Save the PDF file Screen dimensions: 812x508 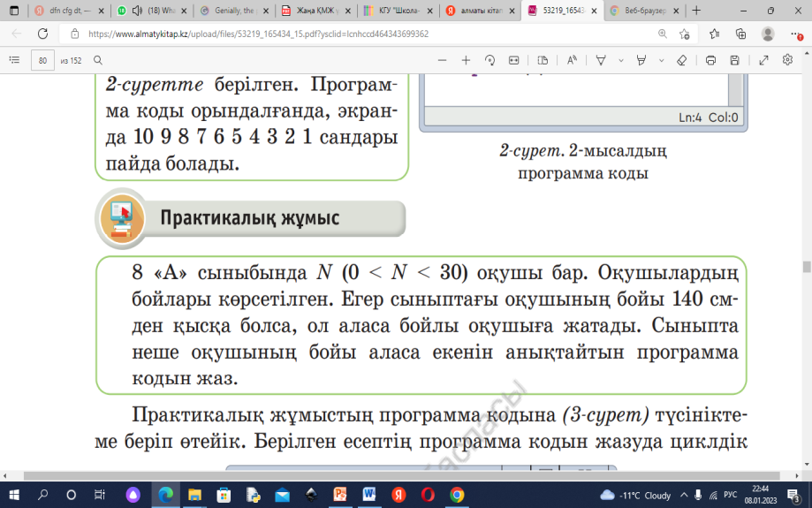[x=734, y=60]
